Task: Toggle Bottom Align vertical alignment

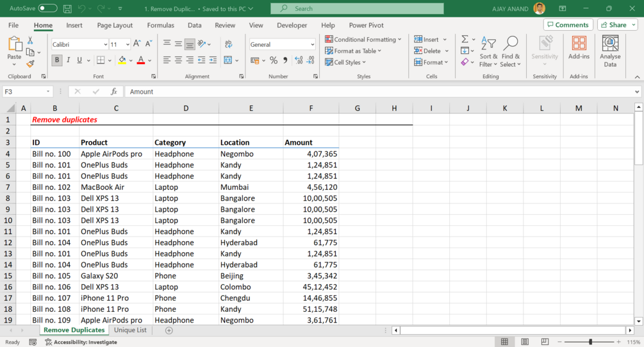Action: 189,44
